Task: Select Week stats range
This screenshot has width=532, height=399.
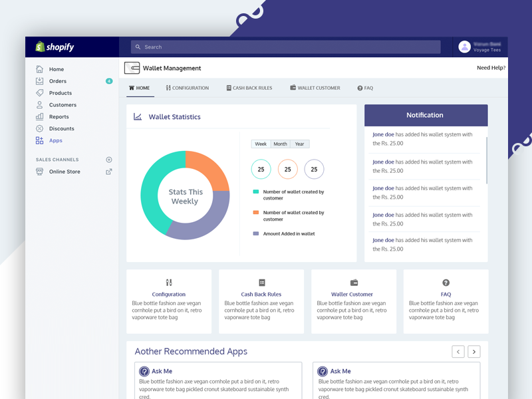Action: pyautogui.click(x=261, y=144)
